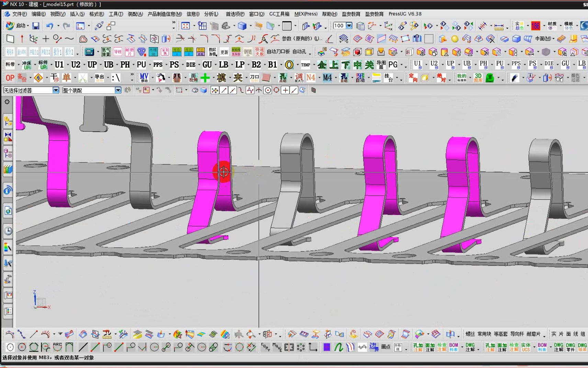Select the Point plus icon

point(45,39)
